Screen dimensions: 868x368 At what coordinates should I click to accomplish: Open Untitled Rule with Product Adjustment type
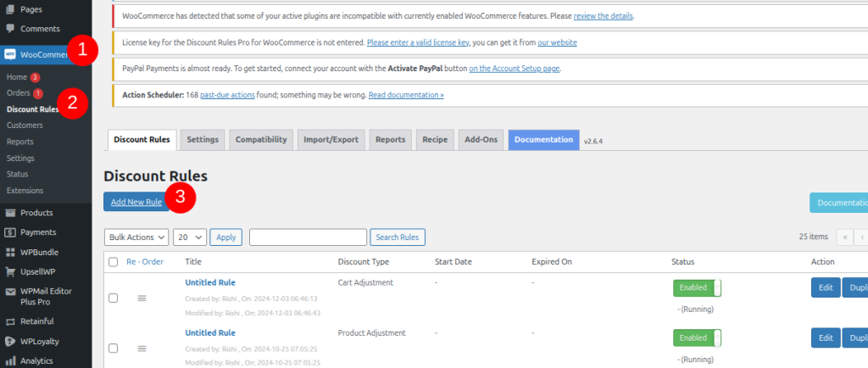(210, 332)
